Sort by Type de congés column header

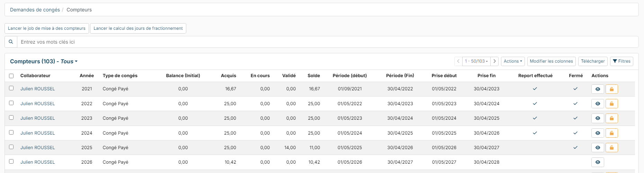click(x=120, y=76)
